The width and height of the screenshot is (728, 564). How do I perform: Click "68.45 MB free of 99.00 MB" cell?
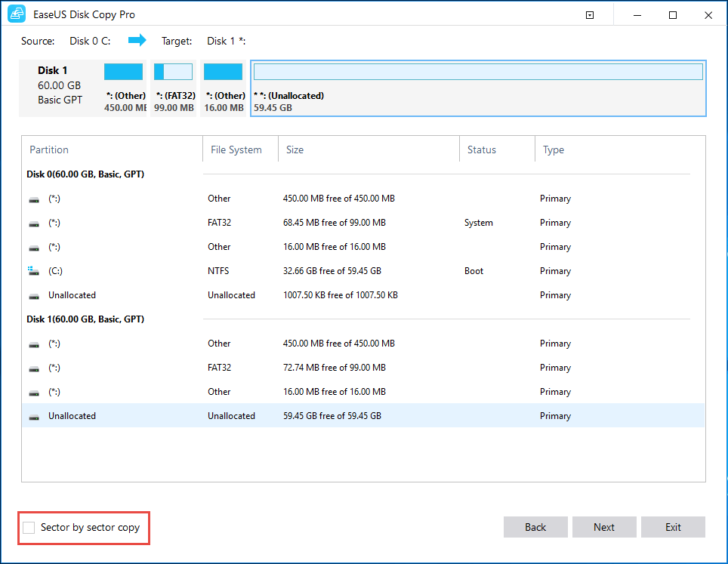click(335, 222)
